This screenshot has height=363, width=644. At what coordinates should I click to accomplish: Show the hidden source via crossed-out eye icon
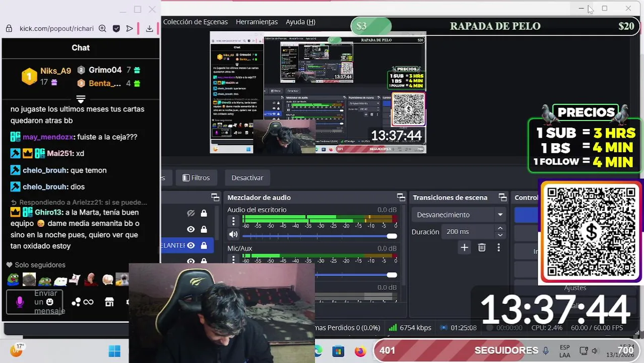[x=190, y=213]
